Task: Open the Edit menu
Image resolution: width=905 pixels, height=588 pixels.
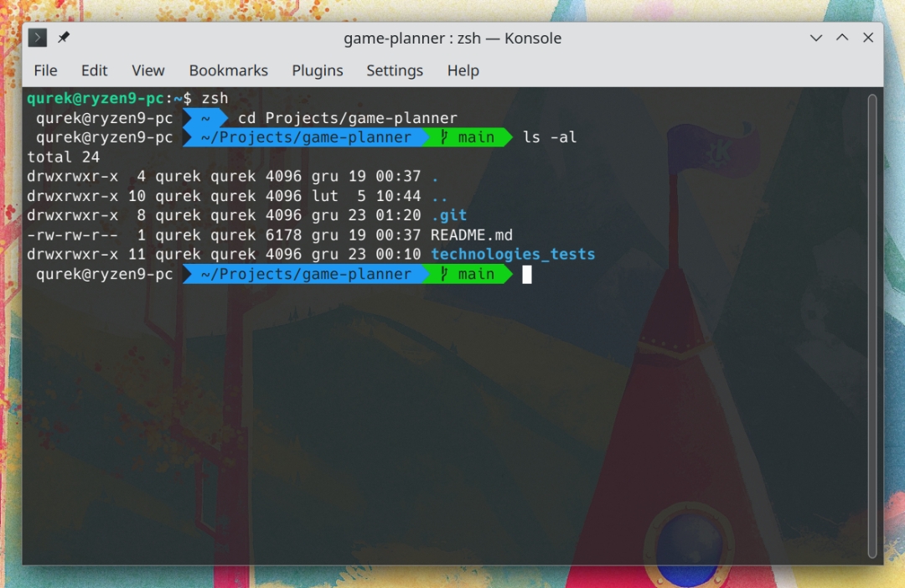Action: click(94, 70)
